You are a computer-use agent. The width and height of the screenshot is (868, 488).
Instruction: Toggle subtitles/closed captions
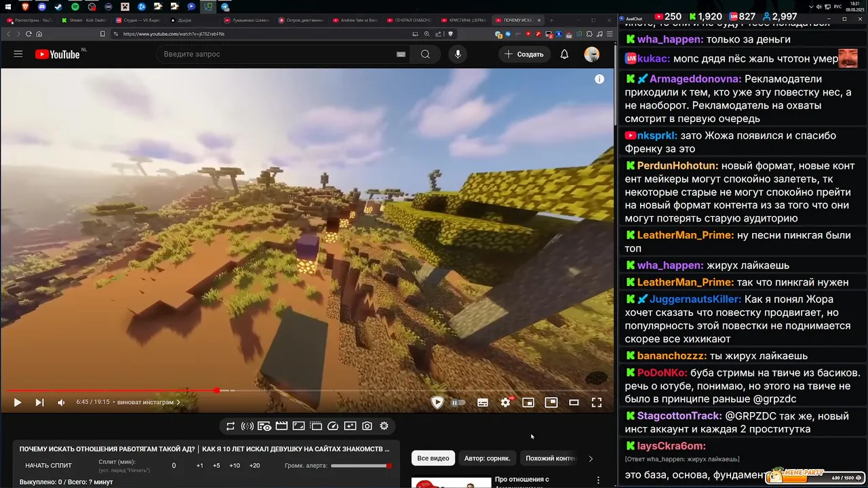483,403
